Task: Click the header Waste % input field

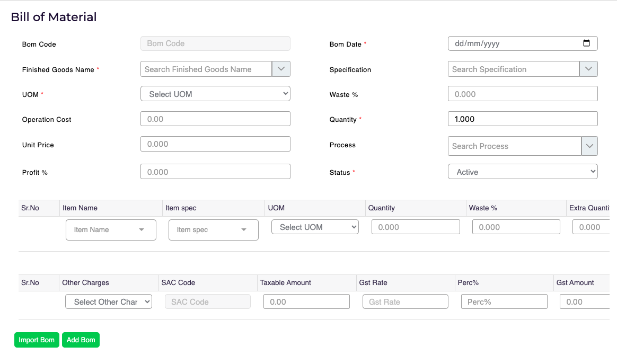Action: point(523,94)
